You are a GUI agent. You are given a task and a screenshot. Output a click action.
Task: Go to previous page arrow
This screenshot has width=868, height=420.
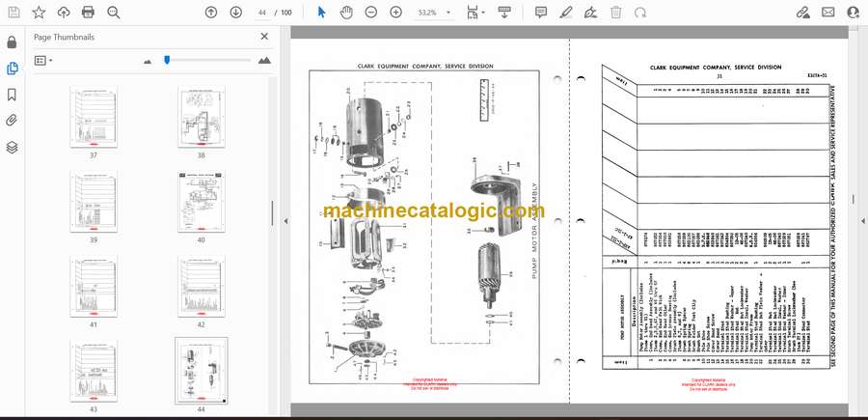[211, 13]
